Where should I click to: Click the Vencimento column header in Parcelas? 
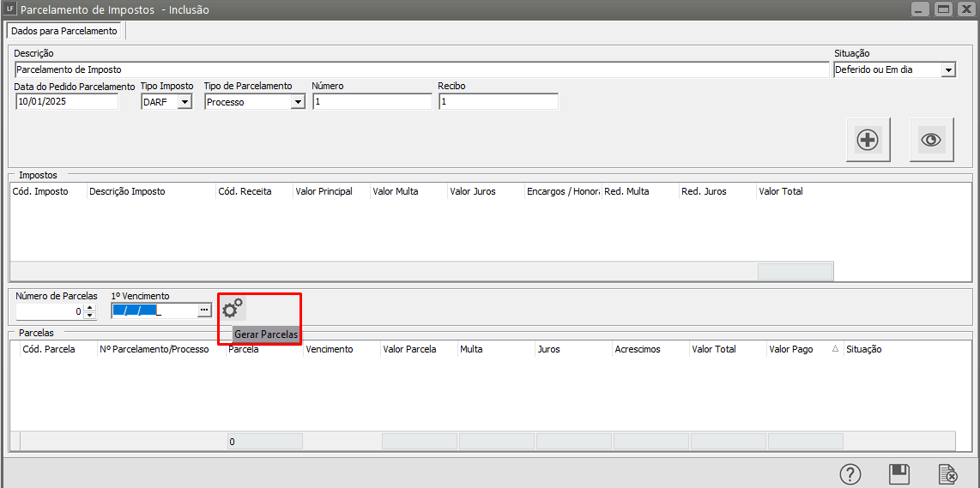pos(330,350)
